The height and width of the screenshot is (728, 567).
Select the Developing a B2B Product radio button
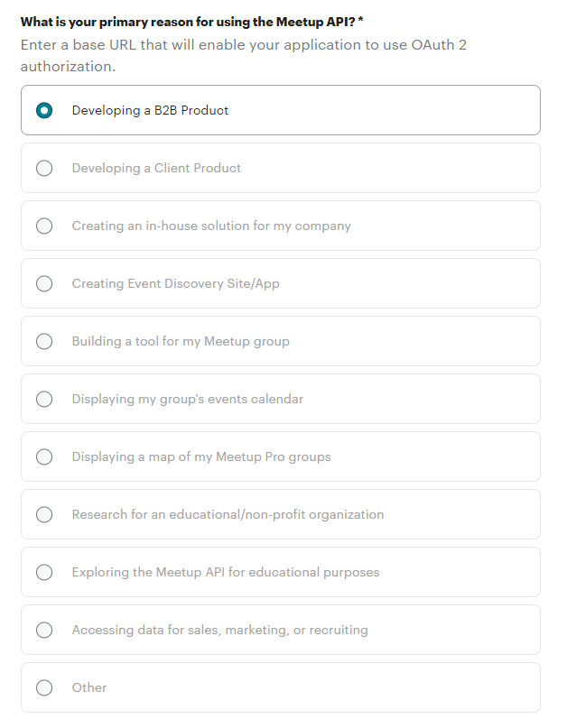pyautogui.click(x=44, y=110)
